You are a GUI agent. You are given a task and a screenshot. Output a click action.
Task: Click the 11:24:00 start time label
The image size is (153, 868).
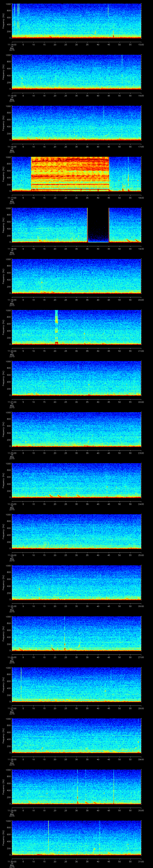click(12, 555)
